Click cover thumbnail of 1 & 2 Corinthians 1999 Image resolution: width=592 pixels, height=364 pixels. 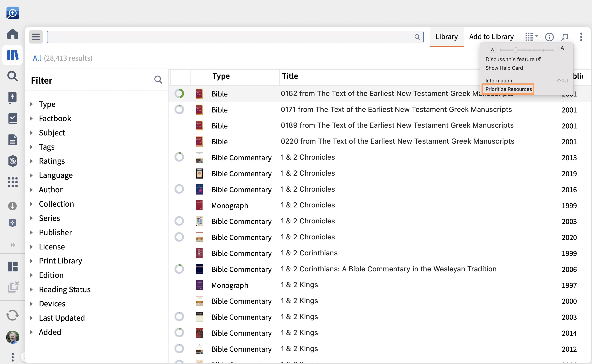pos(199,253)
